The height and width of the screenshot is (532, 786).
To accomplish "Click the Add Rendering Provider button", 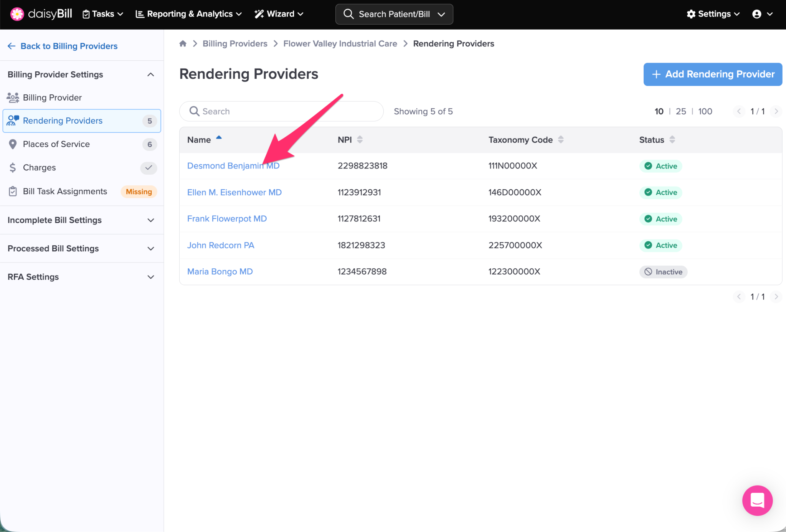I will 713,74.
